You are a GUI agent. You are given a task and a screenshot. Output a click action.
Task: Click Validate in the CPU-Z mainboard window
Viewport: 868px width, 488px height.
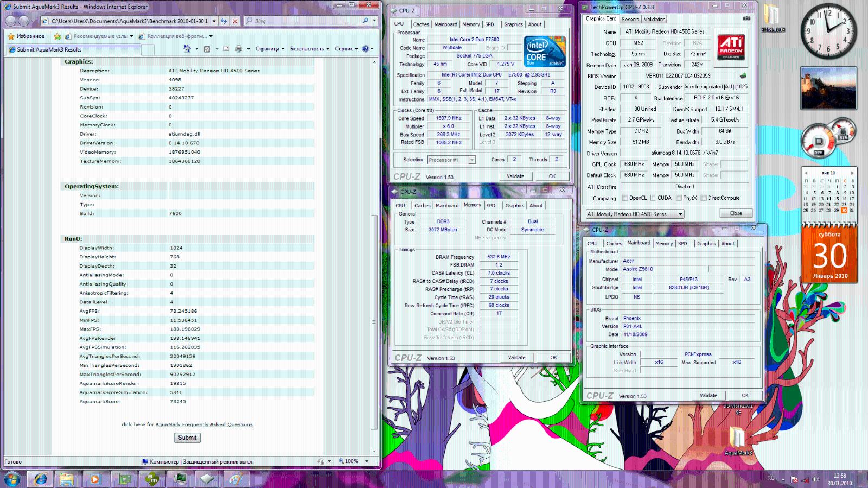pos(708,396)
